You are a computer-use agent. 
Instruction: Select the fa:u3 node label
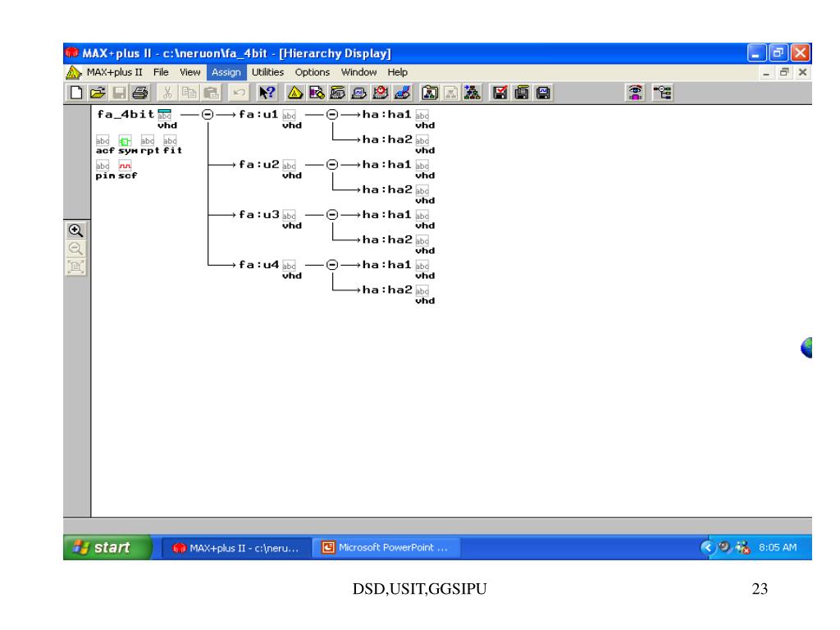click(258, 215)
